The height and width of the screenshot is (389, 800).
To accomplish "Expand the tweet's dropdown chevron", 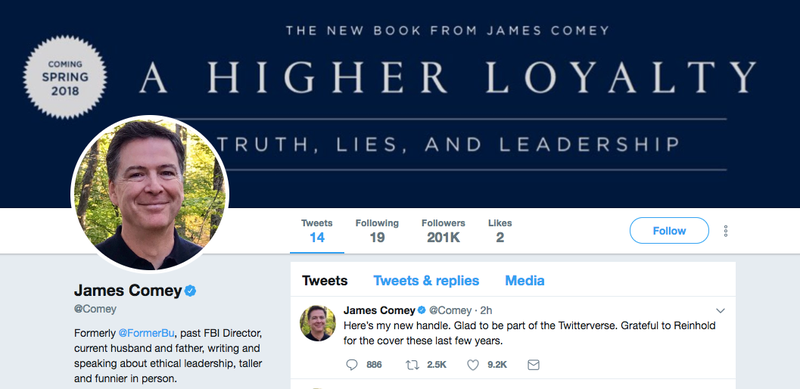I will point(720,310).
